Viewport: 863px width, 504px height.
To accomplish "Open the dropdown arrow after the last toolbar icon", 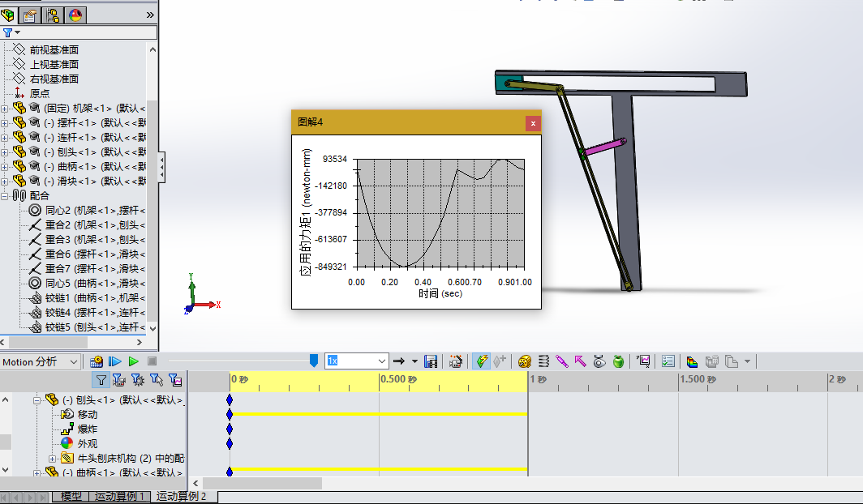I will [x=748, y=361].
